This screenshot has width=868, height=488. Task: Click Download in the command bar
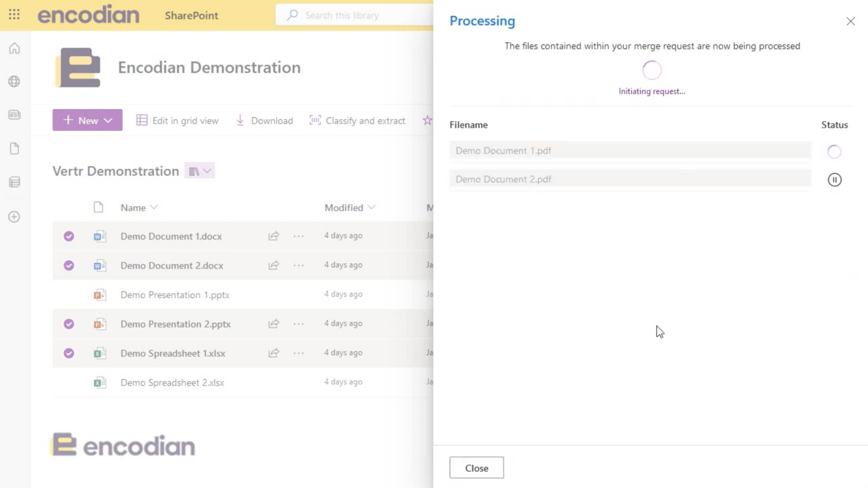point(264,120)
